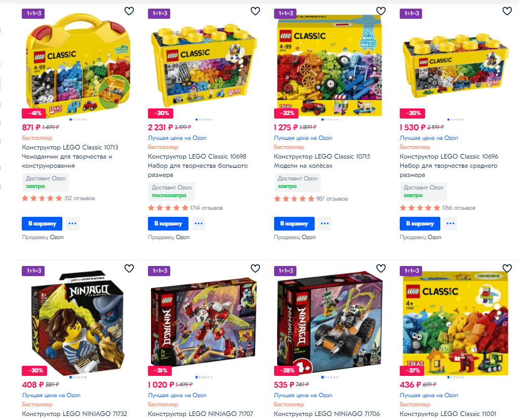
Task: Open three-dots menu for LEGO Classic 10696
Action: [x=450, y=223]
